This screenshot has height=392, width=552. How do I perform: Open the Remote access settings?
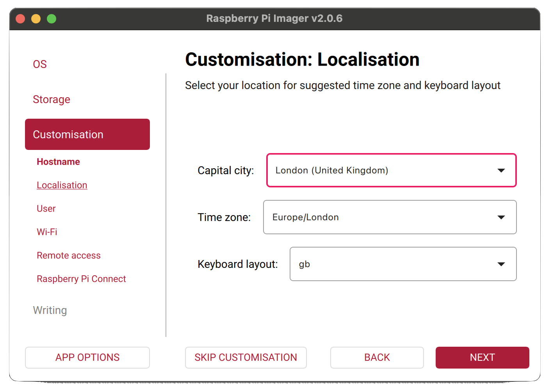68,255
